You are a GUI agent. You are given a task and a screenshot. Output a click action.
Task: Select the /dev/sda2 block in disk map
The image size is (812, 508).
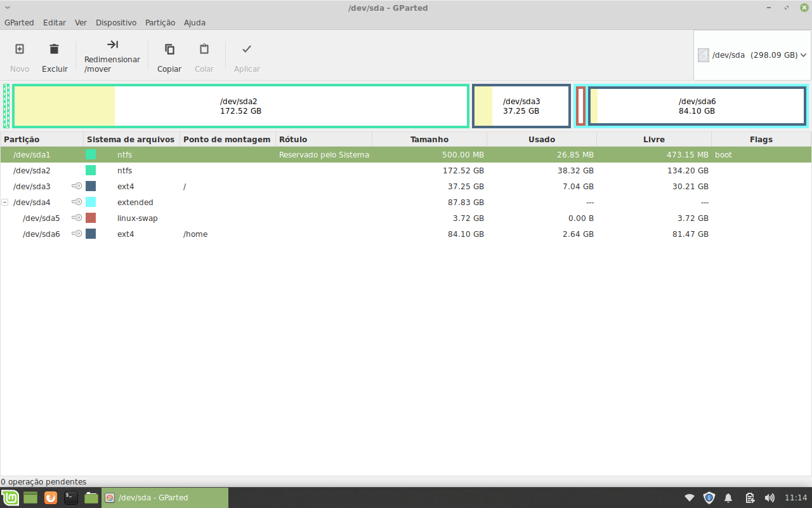pyautogui.click(x=240, y=106)
